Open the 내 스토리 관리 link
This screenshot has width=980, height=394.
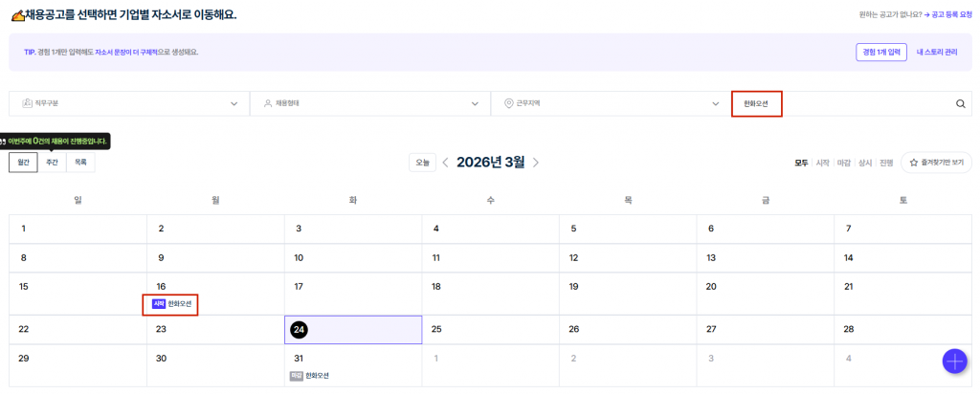pyautogui.click(x=936, y=52)
